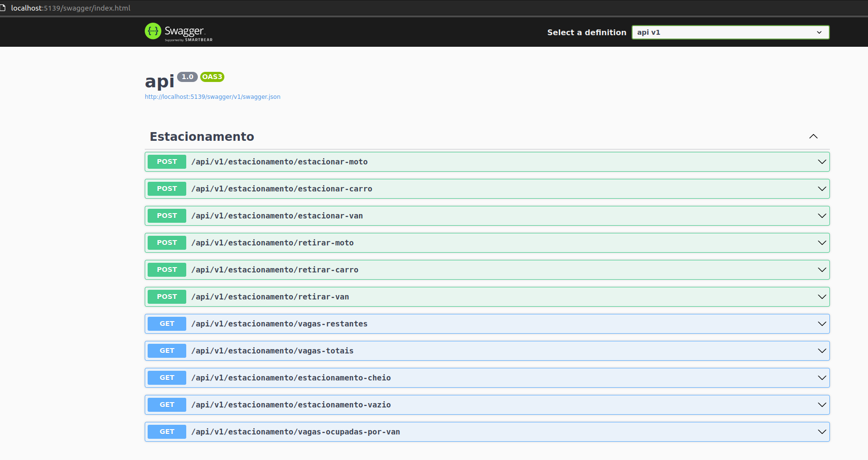Expand the vagas-totais endpoint chevron
The image size is (868, 460).
tap(822, 351)
